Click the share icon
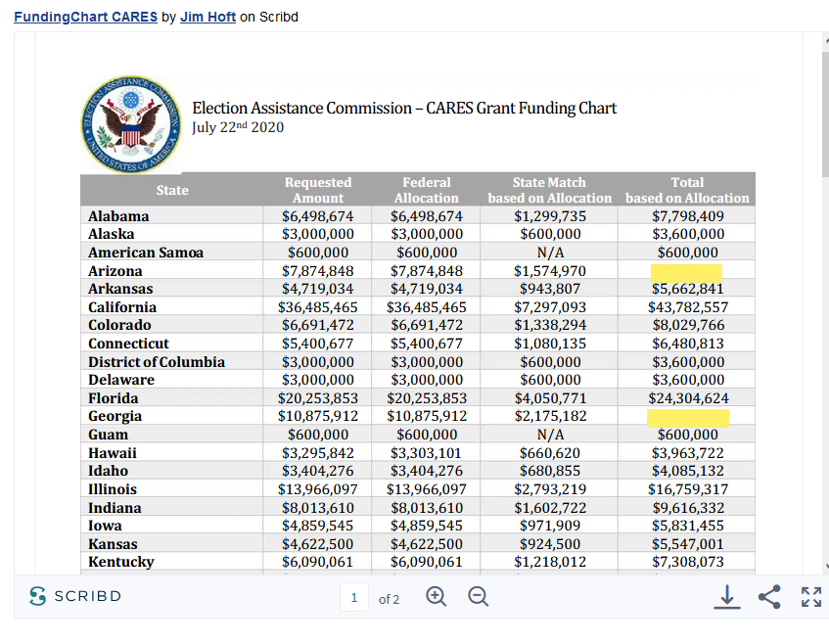The width and height of the screenshot is (829, 644). pyautogui.click(x=769, y=597)
